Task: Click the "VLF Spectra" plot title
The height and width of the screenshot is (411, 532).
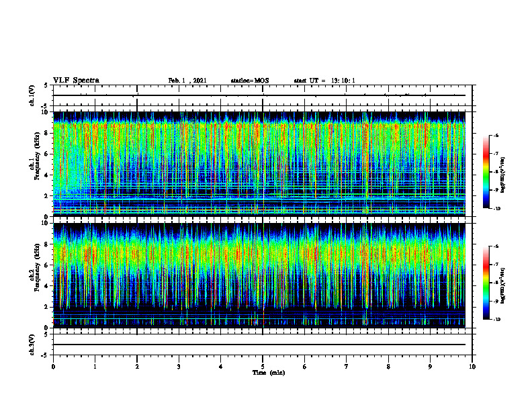Action: (x=77, y=81)
